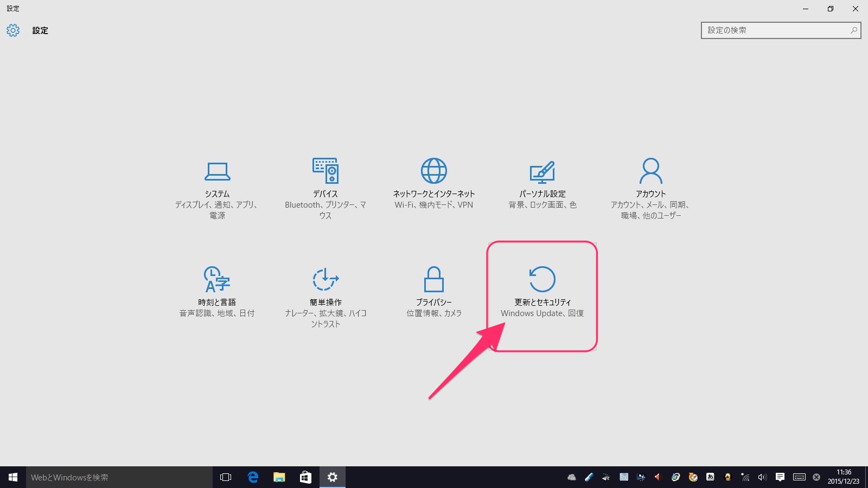
Task: Restore down the 設定 window
Action: pyautogui.click(x=831, y=9)
